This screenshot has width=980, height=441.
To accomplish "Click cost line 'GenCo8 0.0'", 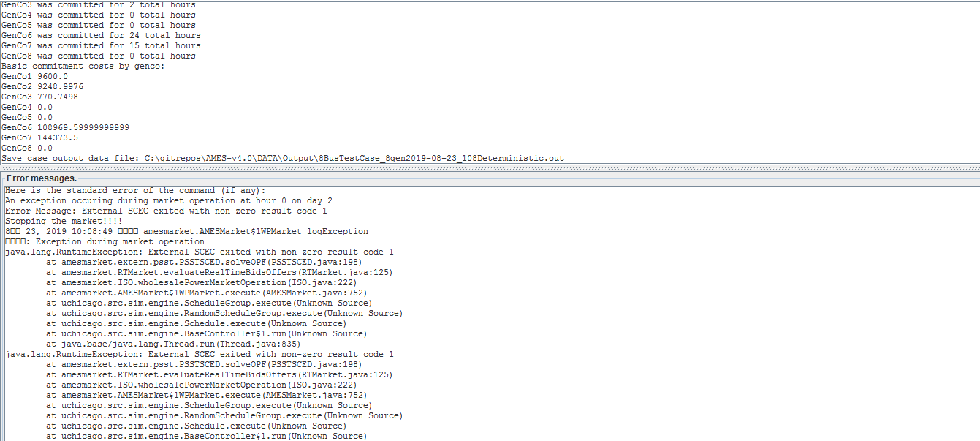I will point(27,148).
